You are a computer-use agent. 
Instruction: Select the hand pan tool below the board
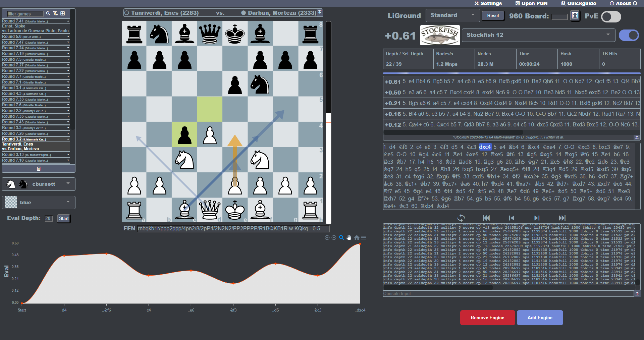(349, 238)
